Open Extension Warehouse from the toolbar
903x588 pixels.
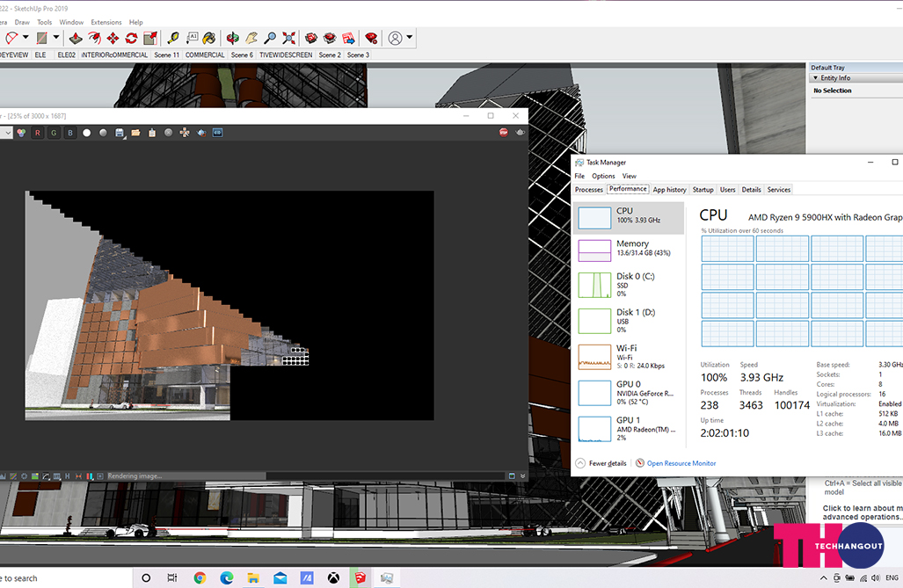coord(330,39)
